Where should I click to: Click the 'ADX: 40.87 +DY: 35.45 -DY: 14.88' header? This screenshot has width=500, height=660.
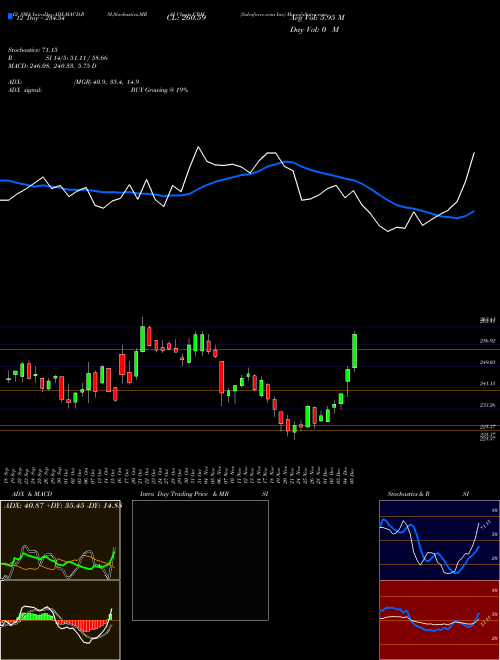pyautogui.click(x=62, y=506)
